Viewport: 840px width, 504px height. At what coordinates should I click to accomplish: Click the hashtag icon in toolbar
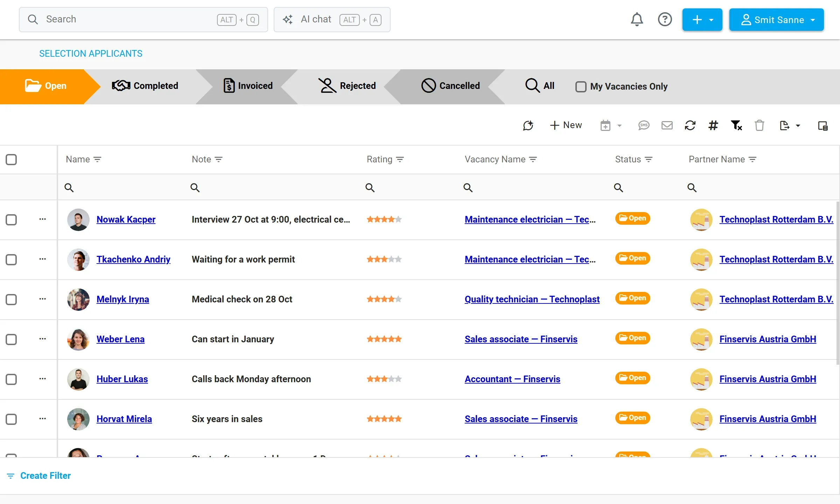click(713, 125)
